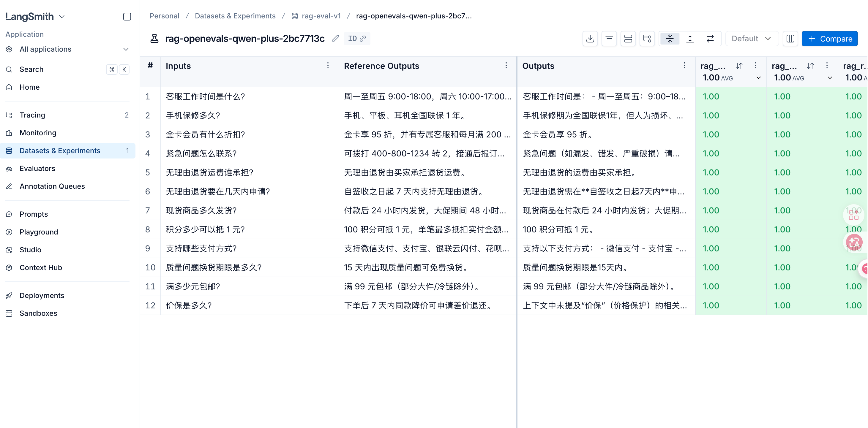Toggle the swap diff view mode

pyautogui.click(x=710, y=39)
